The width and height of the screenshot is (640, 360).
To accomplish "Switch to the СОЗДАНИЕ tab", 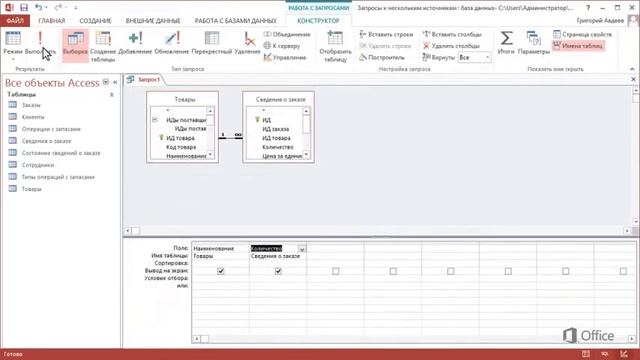I will 95,20.
